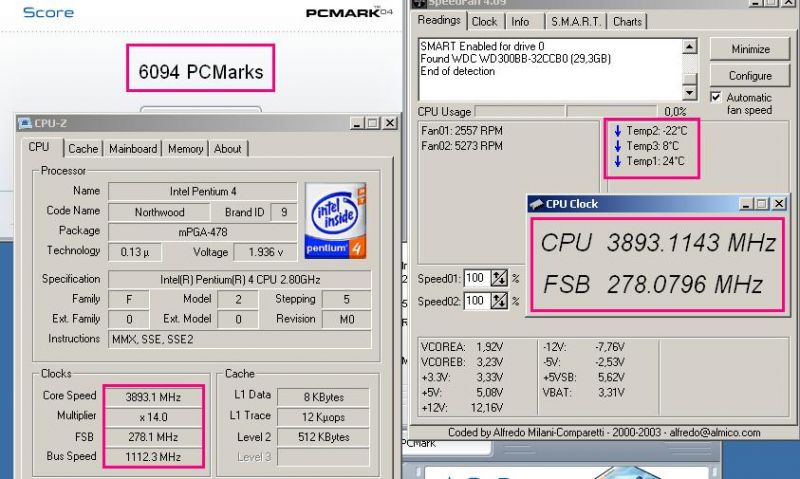This screenshot has height=479, width=800.
Task: Click the Fan01: 2557 RPM reading
Action: (462, 131)
